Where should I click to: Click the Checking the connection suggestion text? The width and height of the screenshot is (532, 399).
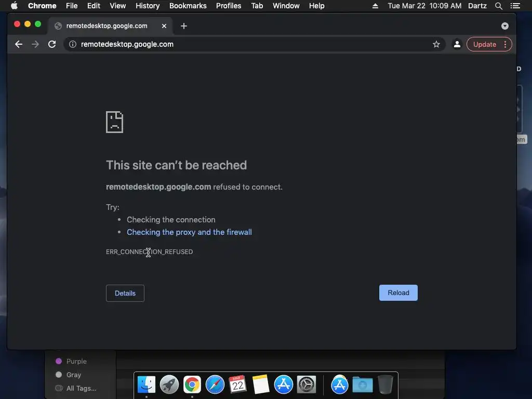pyautogui.click(x=171, y=220)
